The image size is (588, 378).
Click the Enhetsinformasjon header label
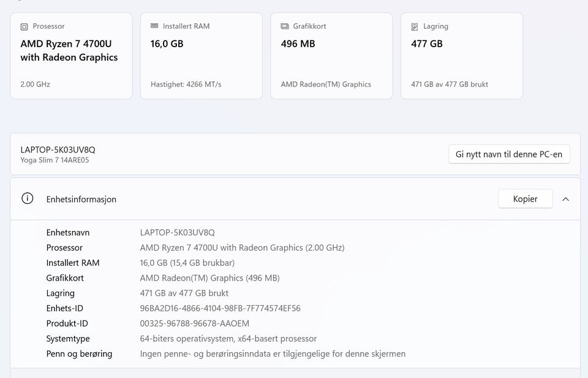81,199
